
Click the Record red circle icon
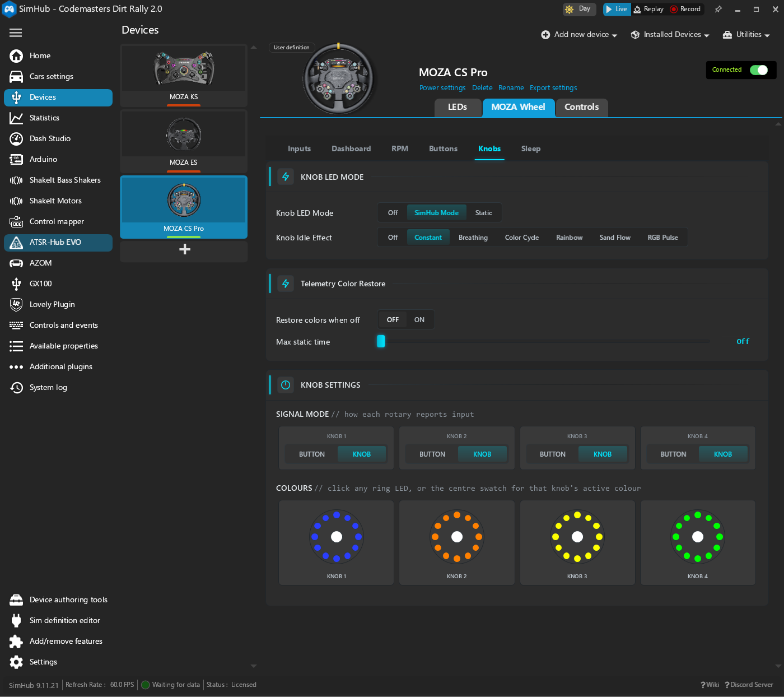point(674,9)
